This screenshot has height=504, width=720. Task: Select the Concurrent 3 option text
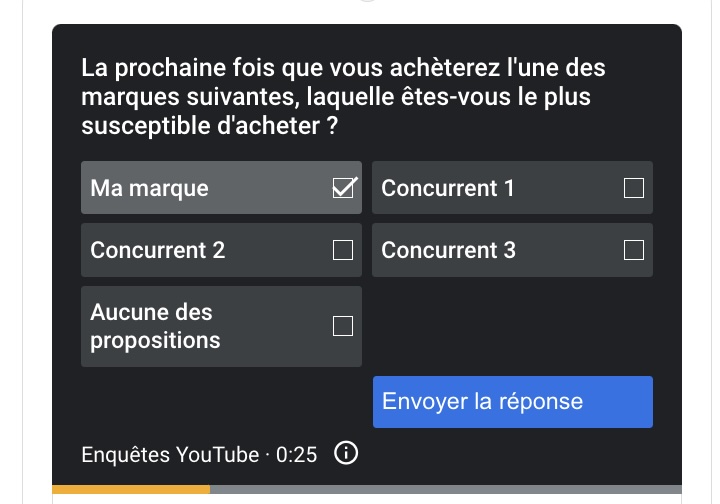click(448, 250)
